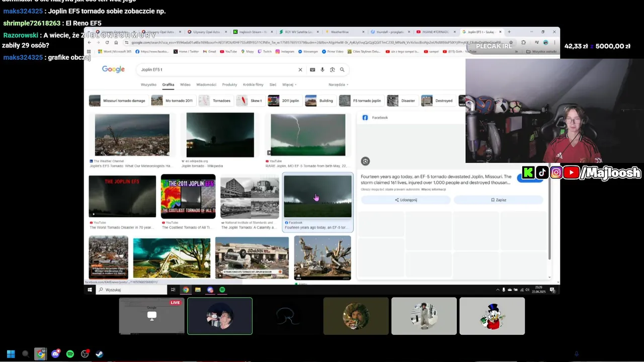Open the Facebook source link in preview panel
This screenshot has height=362, width=644.
[375, 118]
